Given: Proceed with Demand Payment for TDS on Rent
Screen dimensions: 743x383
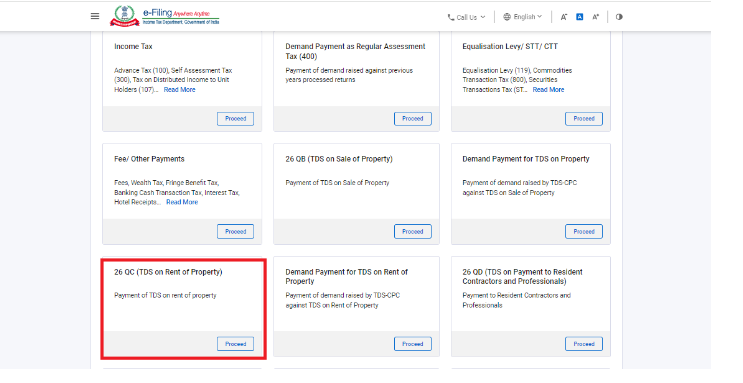Looking at the screenshot, I should tap(413, 344).
